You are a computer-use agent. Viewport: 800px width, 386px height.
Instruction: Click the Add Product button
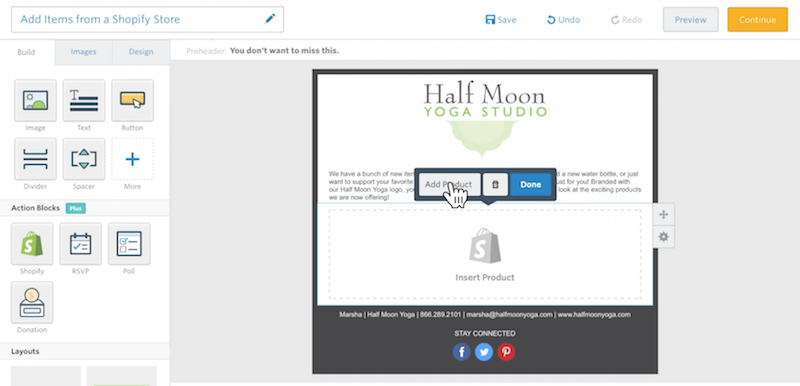tap(449, 185)
